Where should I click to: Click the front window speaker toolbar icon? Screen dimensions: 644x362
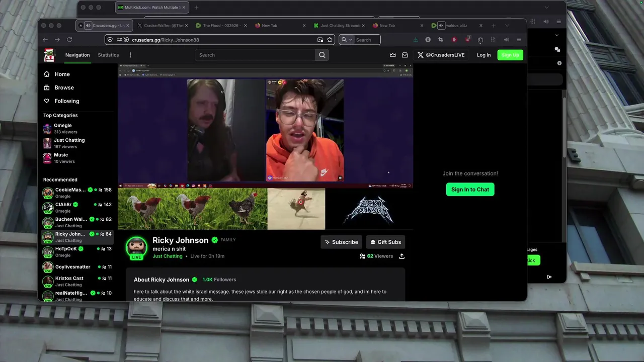pos(506,40)
